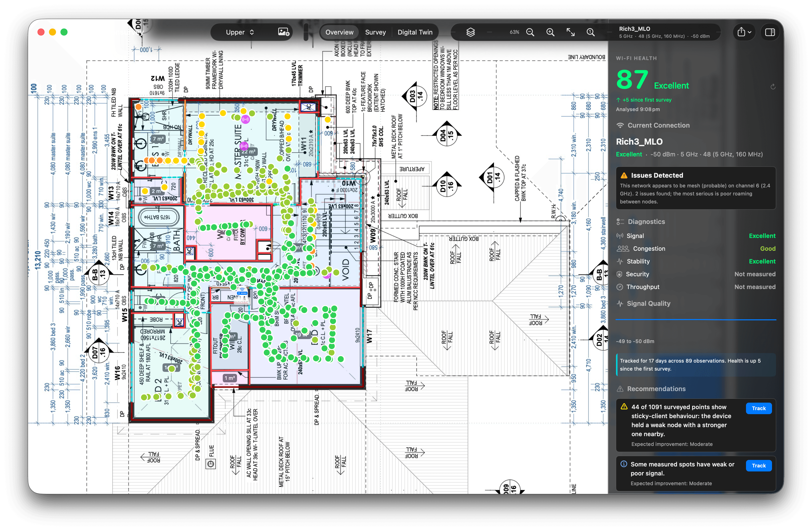
Task: Track the weak signal spots recommendation
Action: point(758,466)
